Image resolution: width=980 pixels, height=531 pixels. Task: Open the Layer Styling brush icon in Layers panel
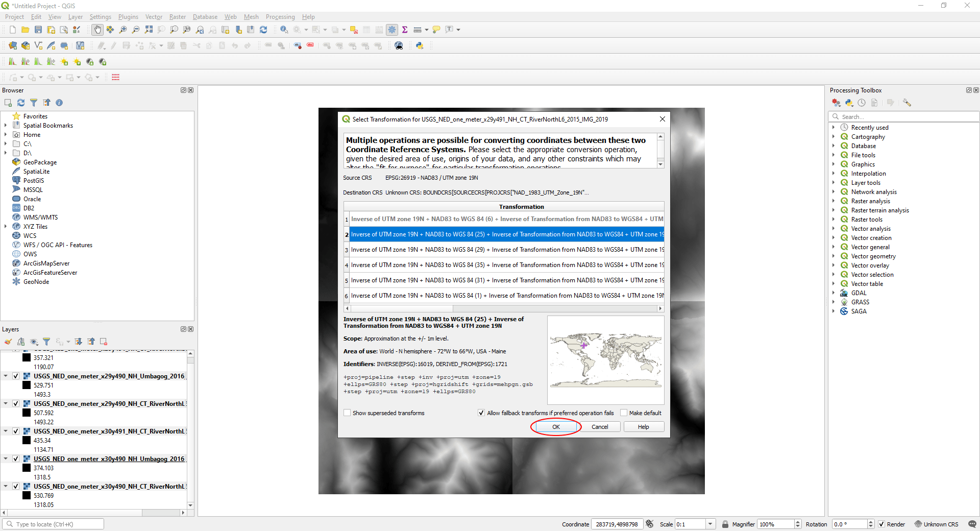8,342
